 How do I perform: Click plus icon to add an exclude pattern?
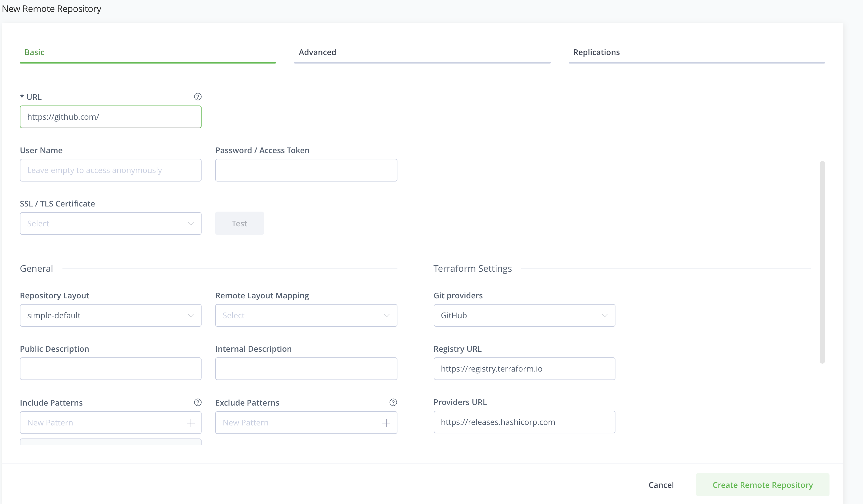386,423
